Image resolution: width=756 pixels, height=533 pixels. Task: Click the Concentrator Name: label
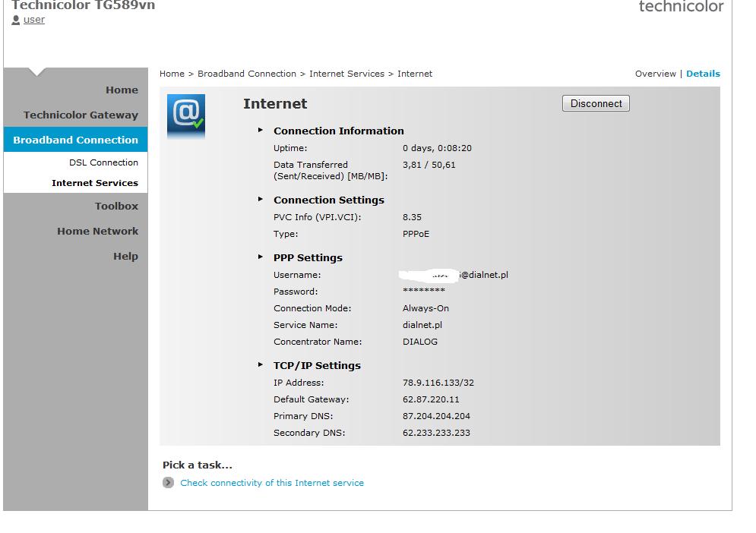pyautogui.click(x=318, y=342)
